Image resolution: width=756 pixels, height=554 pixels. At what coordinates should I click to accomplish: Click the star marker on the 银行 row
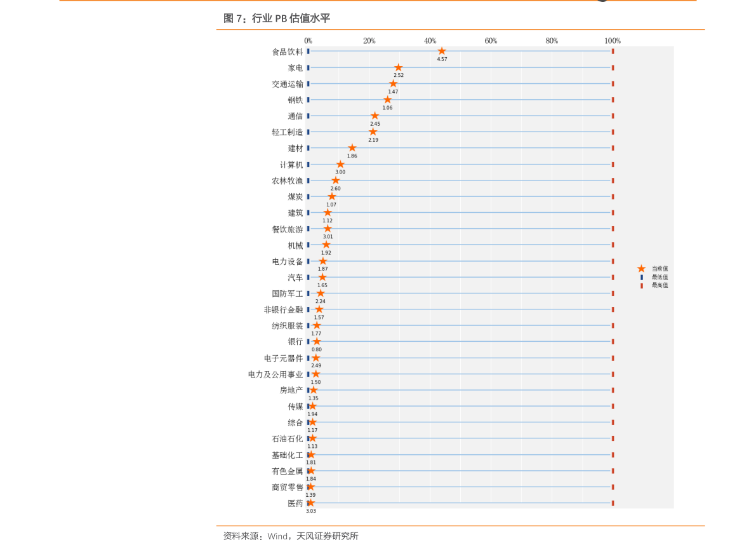tap(316, 341)
